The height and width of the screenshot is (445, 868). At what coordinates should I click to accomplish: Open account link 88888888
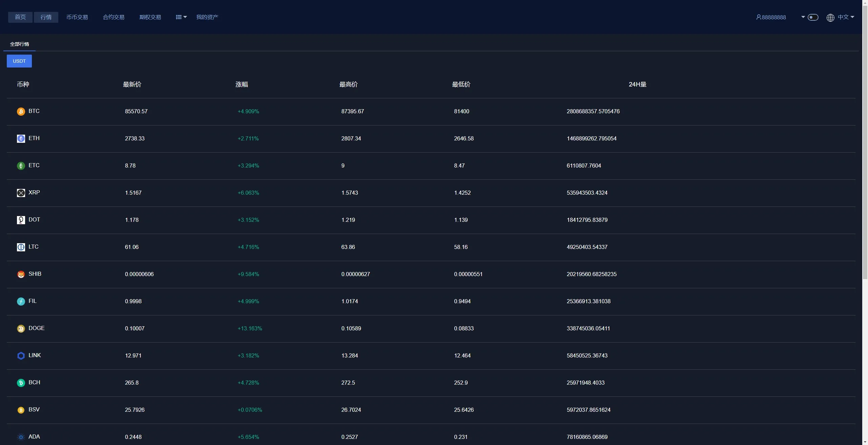click(774, 17)
